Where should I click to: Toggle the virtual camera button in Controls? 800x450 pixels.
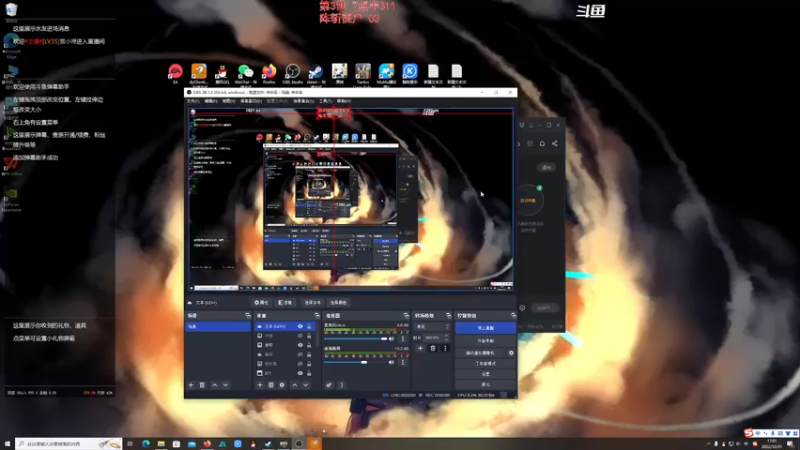tap(481, 353)
